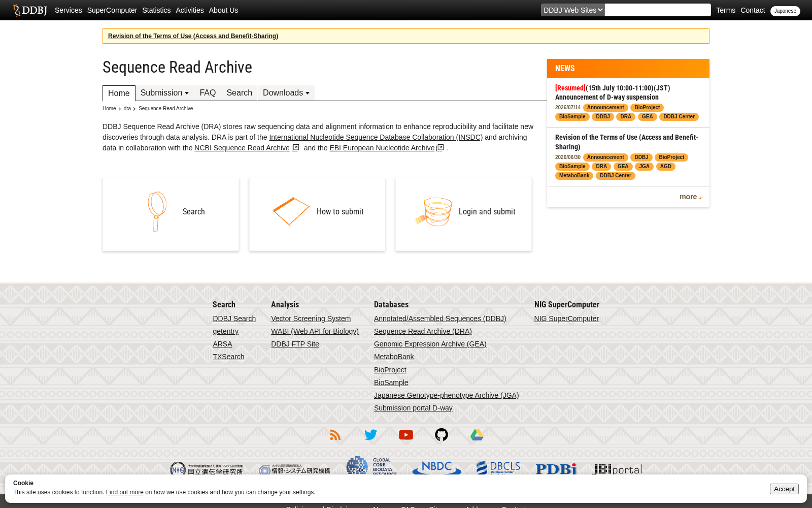
Task: Click the DDBJ logo in the header
Action: pos(30,10)
